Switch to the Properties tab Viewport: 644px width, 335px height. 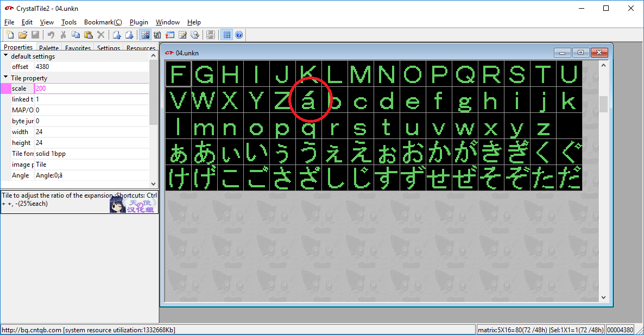(18, 47)
